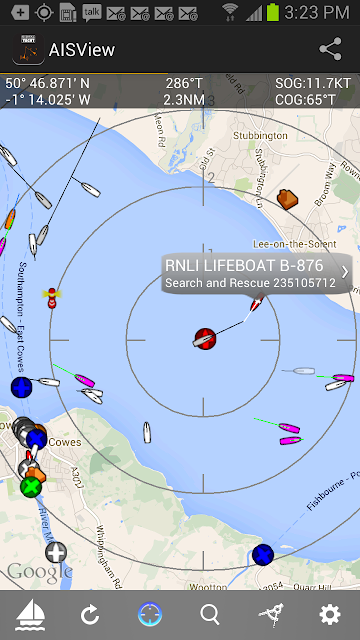Tap the red own-ship marker at center

coord(205,339)
